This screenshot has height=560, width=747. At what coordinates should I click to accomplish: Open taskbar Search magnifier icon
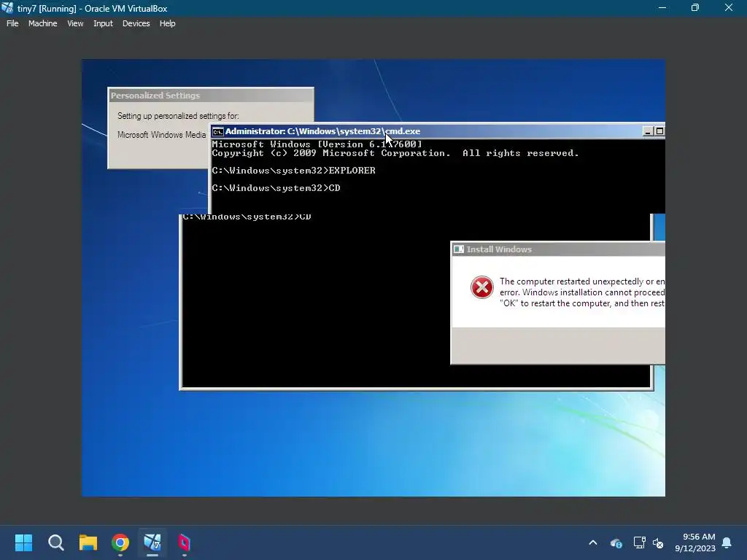coord(55,542)
